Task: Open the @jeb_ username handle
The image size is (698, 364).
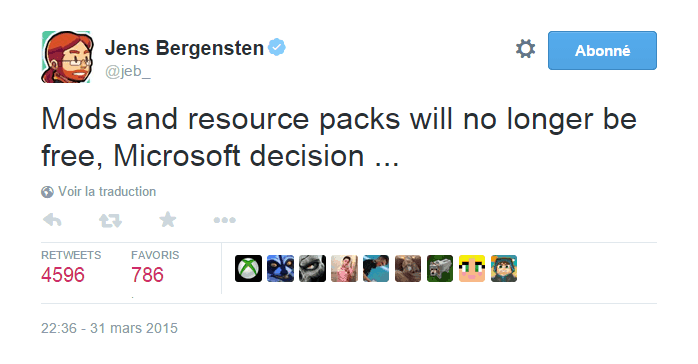Action: (128, 71)
